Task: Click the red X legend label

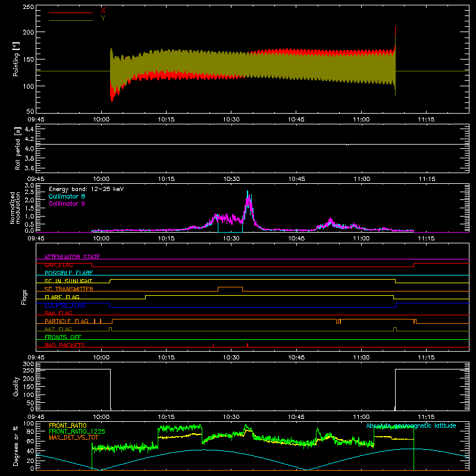Action: click(103, 11)
